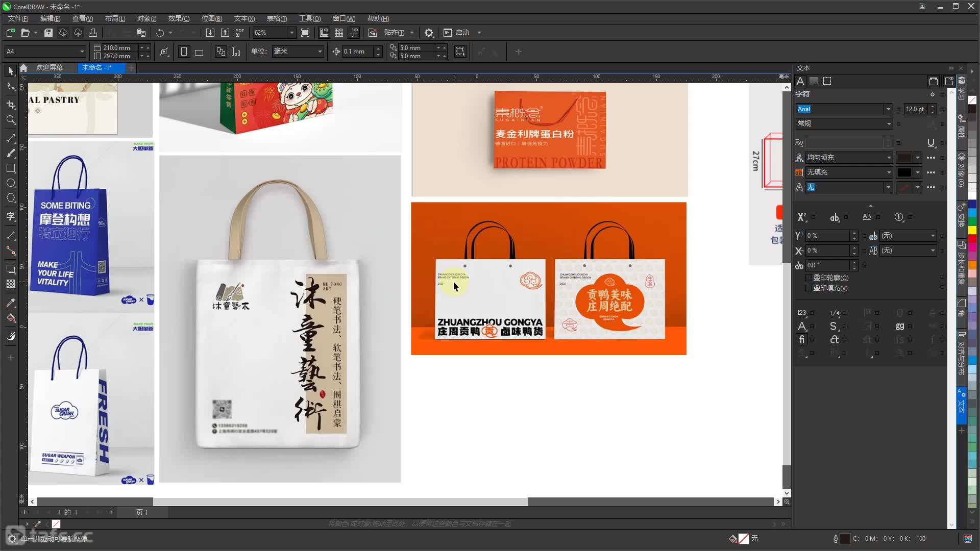Click the font size 12.0 pt field
Viewport: 980px width, 551px height.
tap(916, 109)
